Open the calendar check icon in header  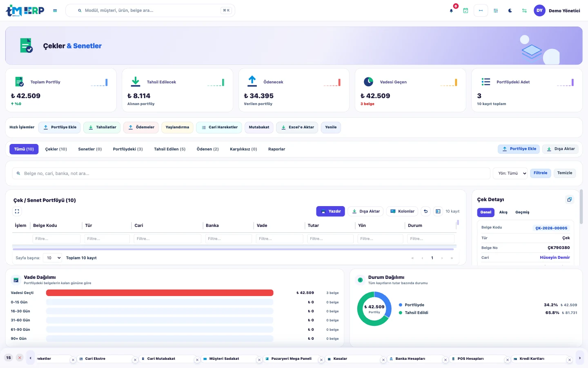pyautogui.click(x=465, y=11)
